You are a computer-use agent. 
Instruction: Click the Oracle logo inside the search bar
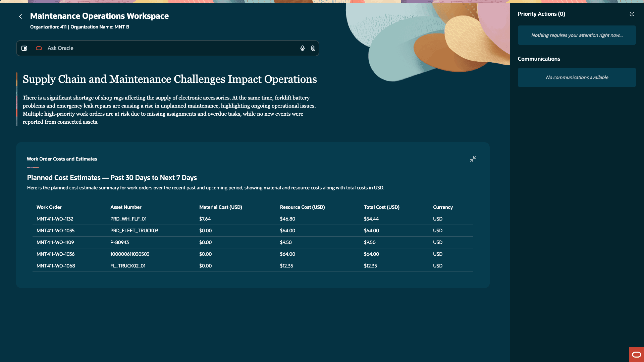pyautogui.click(x=39, y=48)
